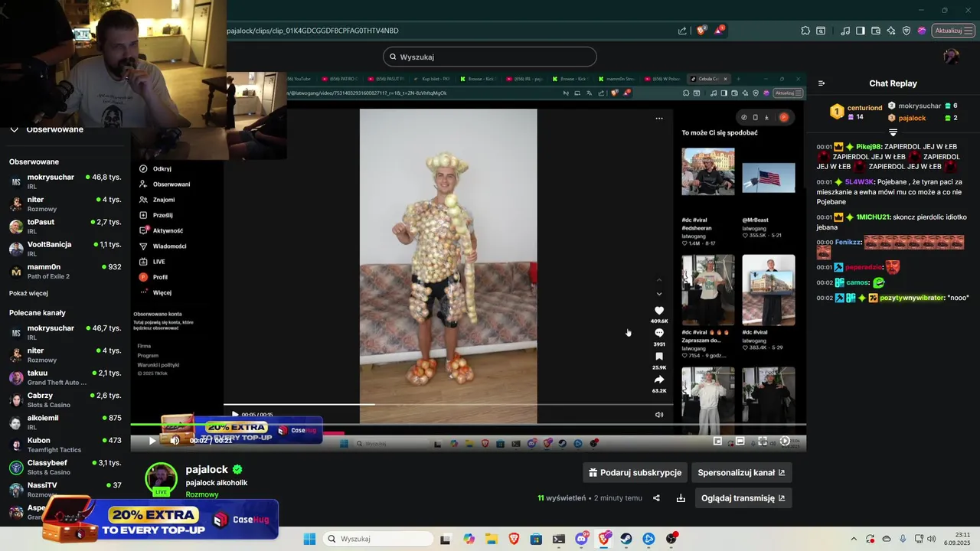Share page via address bar share icon
This screenshot has height=551, width=980.
click(682, 31)
